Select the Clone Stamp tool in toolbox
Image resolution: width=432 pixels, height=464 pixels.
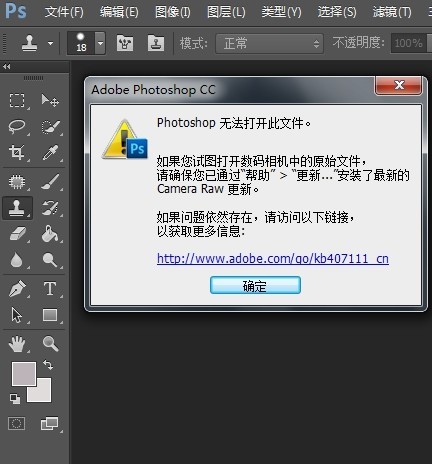click(17, 208)
